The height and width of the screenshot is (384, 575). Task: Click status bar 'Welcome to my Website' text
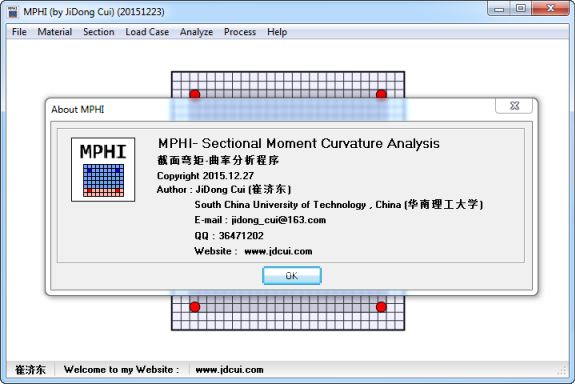pos(121,370)
